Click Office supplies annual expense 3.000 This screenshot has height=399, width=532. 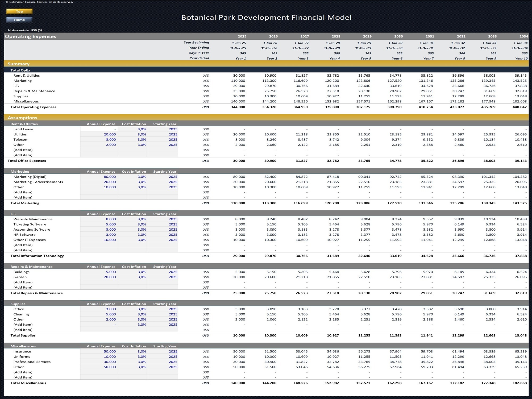tap(99, 309)
